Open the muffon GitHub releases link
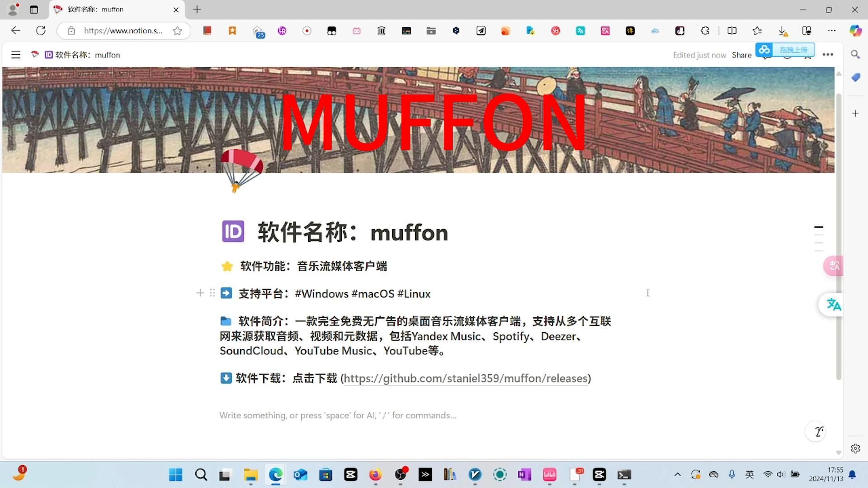The width and height of the screenshot is (868, 488). 466,378
